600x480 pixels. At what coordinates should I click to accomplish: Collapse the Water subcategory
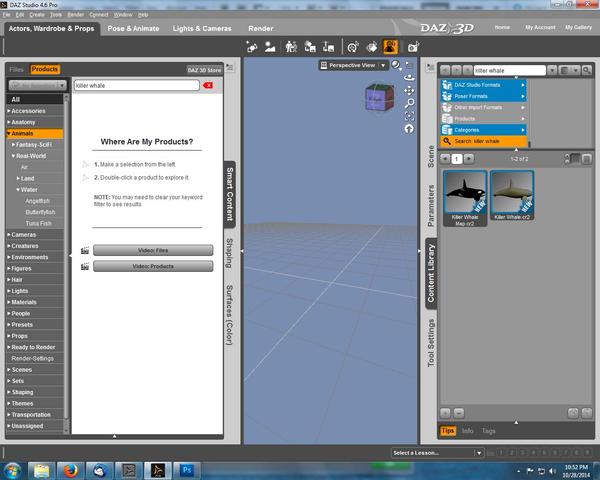[x=18, y=190]
